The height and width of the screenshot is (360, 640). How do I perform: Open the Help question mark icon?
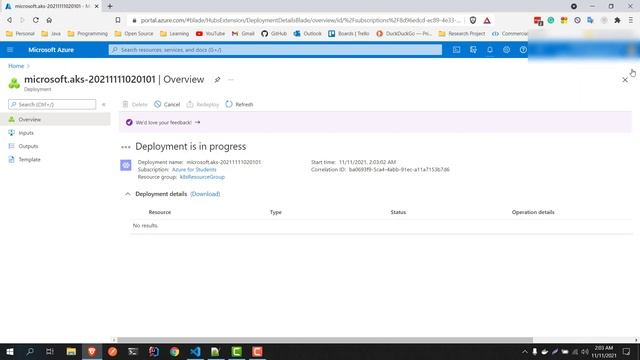pos(523,50)
